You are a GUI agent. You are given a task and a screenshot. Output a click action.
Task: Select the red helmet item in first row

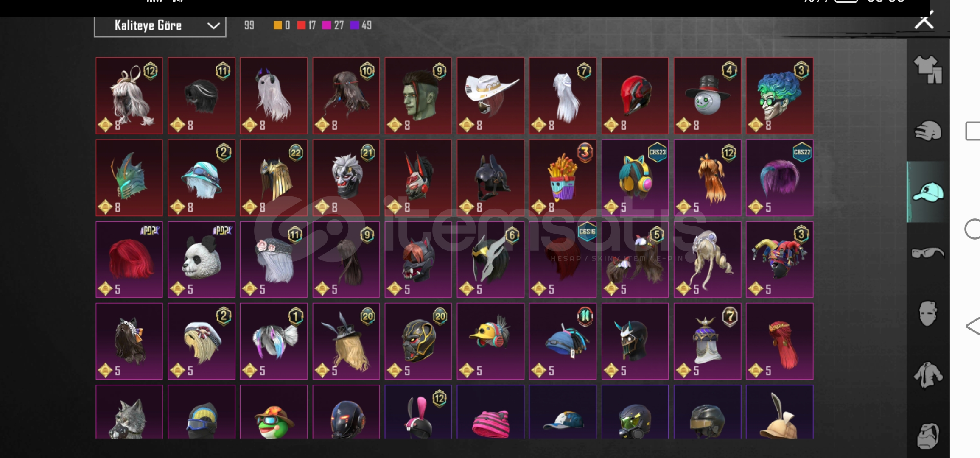click(635, 96)
